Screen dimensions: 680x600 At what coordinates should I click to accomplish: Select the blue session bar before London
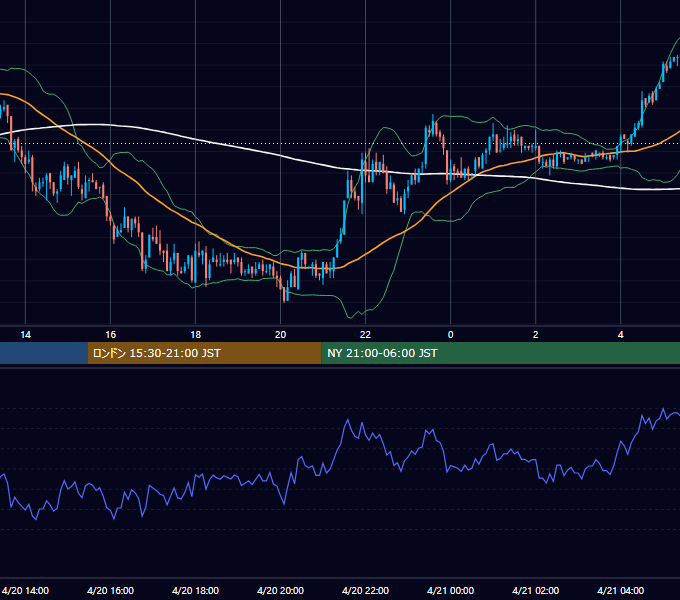[x=44, y=353]
